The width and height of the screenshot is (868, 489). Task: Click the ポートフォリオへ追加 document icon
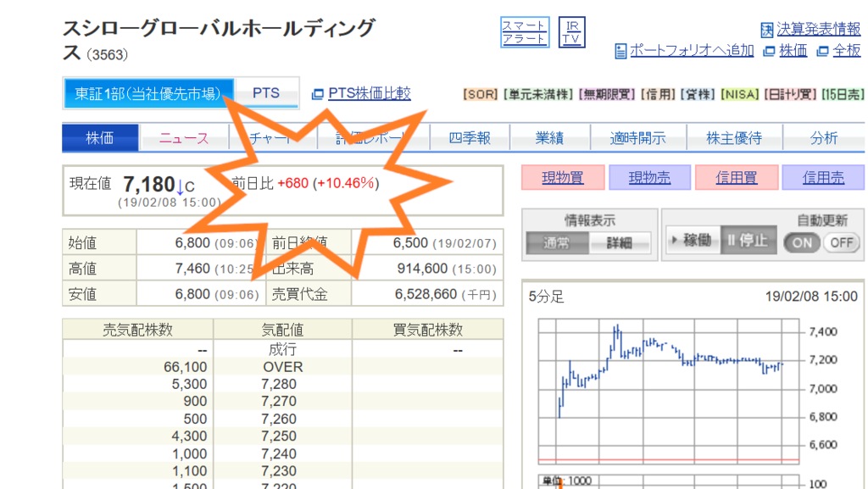620,51
